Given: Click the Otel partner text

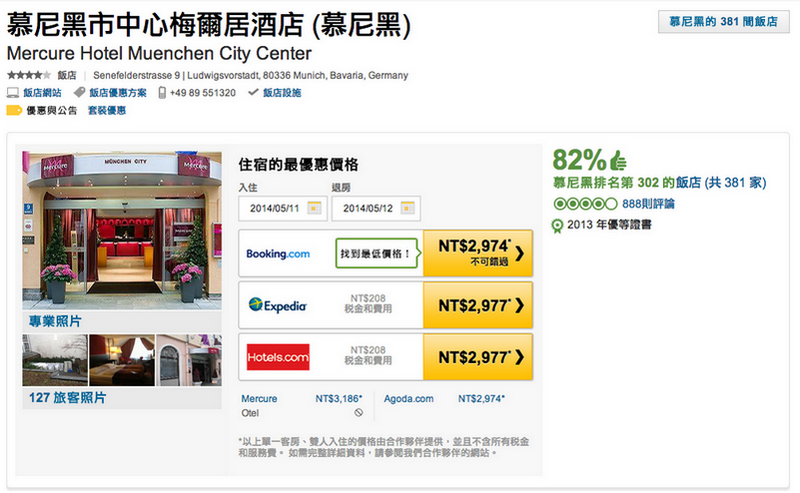Looking at the screenshot, I should pos(250,413).
